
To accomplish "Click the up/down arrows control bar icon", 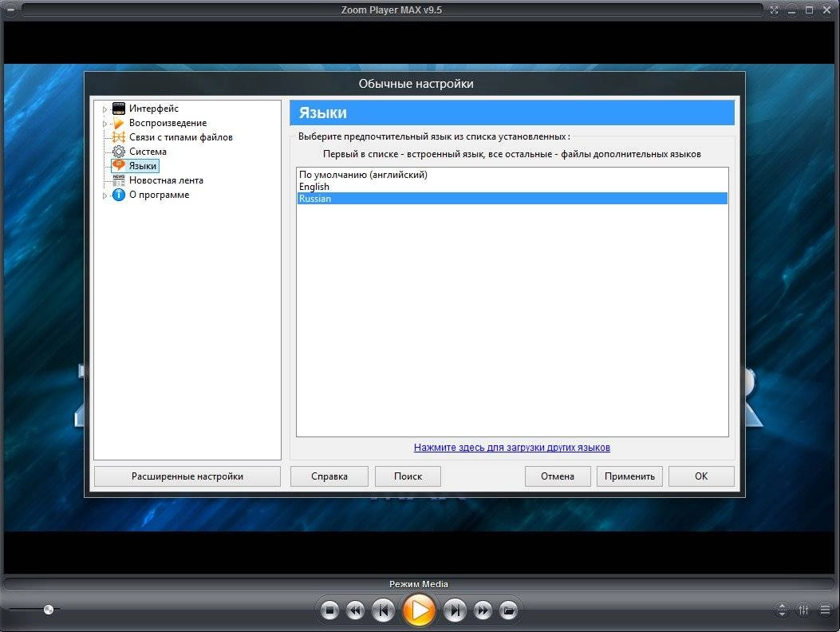I will point(782,610).
